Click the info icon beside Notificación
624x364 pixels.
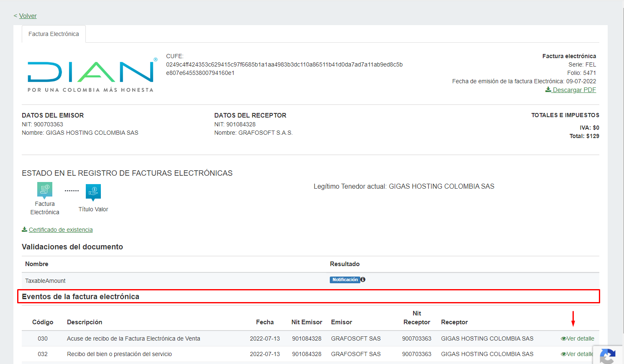pyautogui.click(x=363, y=279)
